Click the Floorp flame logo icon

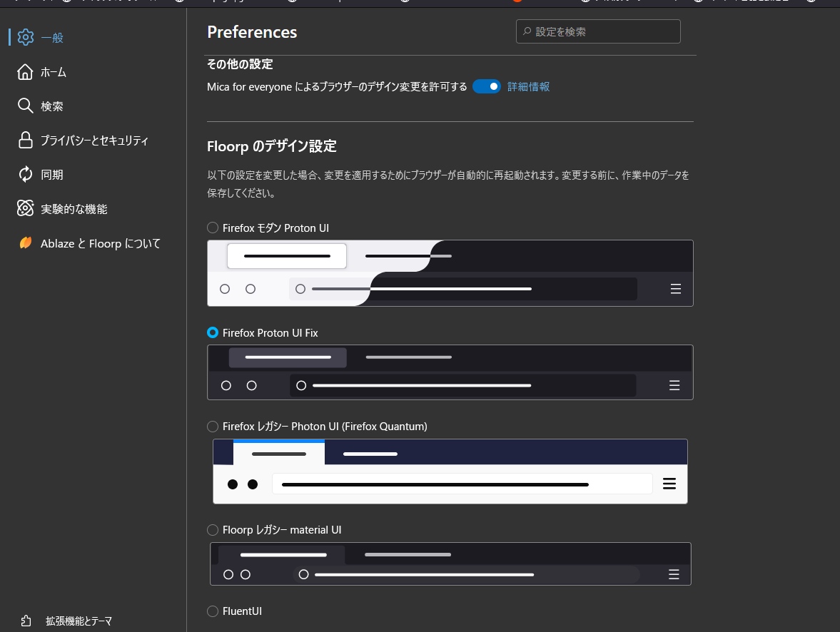[x=25, y=243]
